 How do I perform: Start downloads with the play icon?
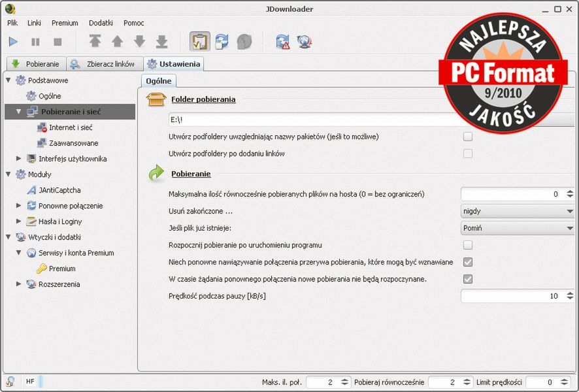[x=13, y=42]
